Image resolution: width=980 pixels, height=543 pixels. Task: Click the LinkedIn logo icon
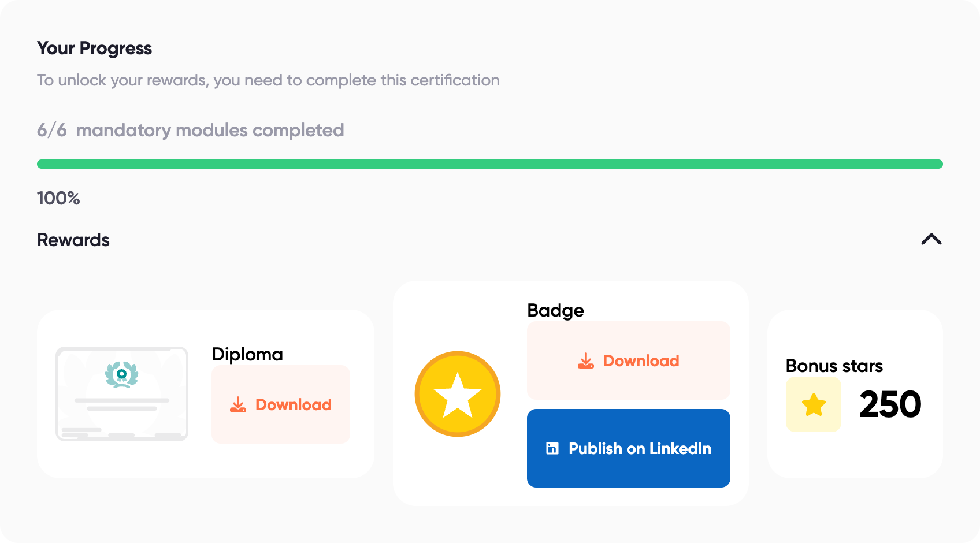click(552, 448)
